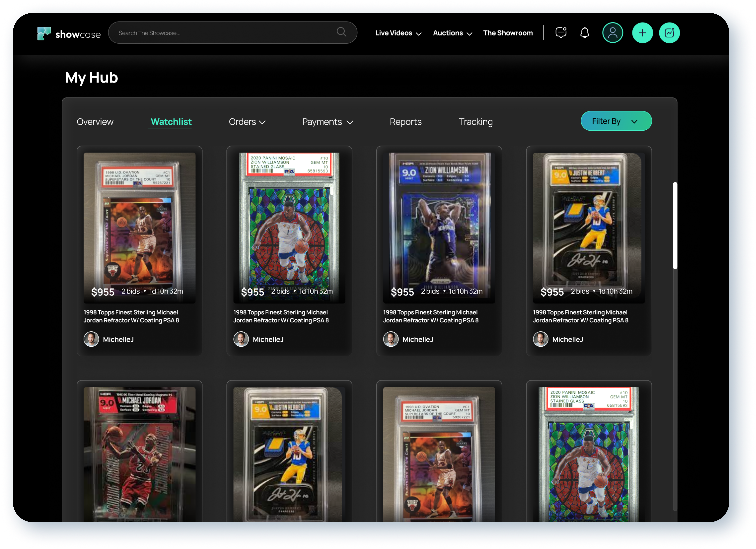
Task: Open The Showroom link
Action: (x=508, y=33)
